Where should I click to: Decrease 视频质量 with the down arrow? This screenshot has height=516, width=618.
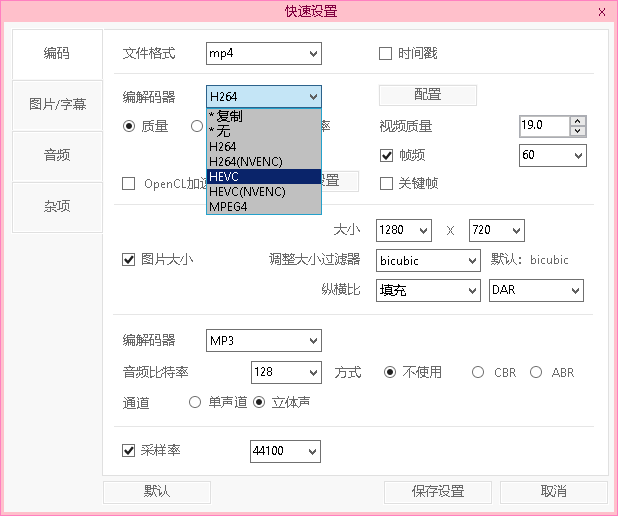pyautogui.click(x=578, y=131)
